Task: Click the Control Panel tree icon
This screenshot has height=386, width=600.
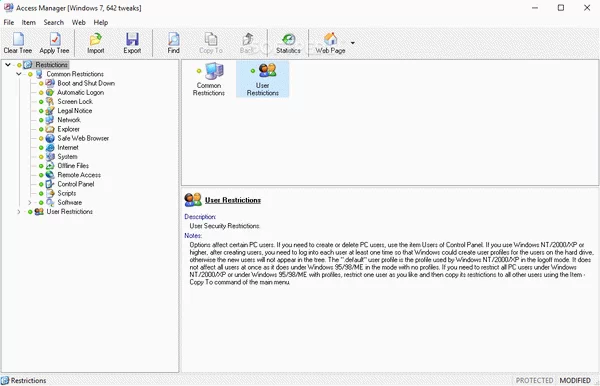Action: point(50,184)
